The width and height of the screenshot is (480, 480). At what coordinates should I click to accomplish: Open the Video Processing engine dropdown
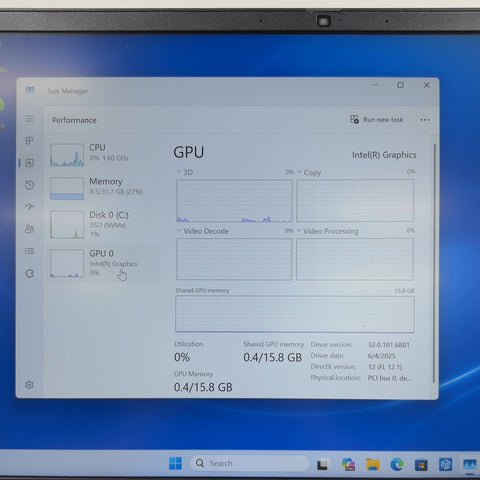[x=299, y=230]
